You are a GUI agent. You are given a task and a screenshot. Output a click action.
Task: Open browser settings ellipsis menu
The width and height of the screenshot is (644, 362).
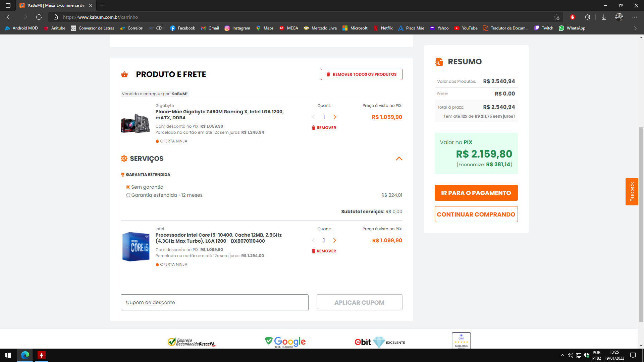(635, 17)
